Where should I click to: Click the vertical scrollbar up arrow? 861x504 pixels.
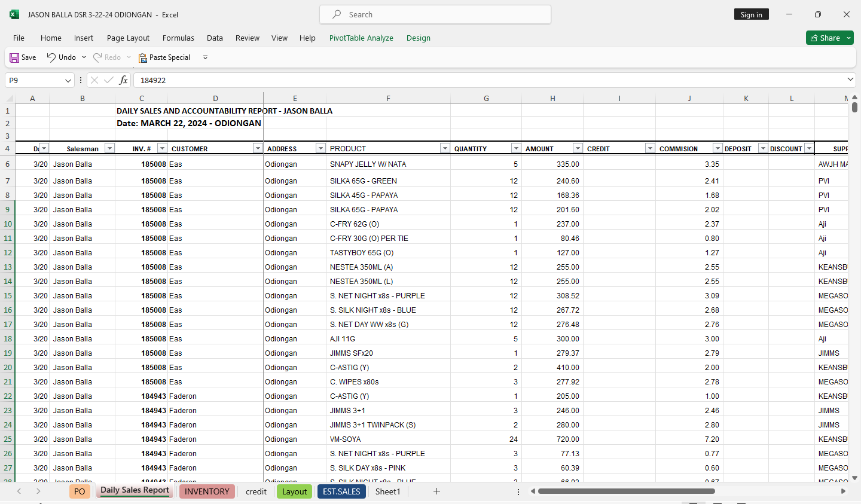click(x=854, y=97)
